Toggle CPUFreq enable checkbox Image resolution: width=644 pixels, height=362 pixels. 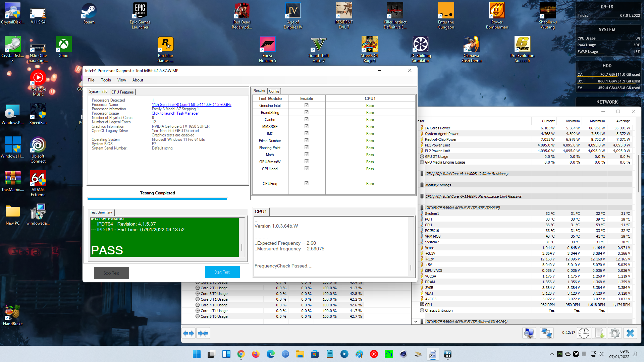tap(306, 183)
